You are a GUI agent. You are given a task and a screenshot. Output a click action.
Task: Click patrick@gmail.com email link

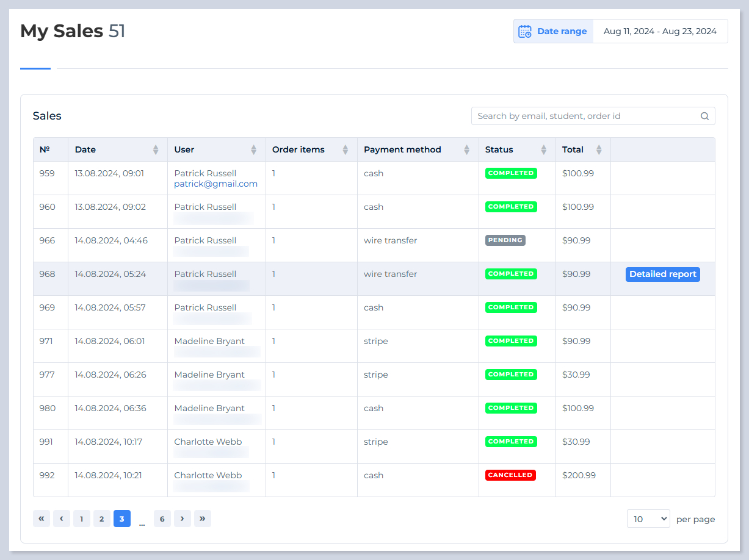(x=216, y=184)
